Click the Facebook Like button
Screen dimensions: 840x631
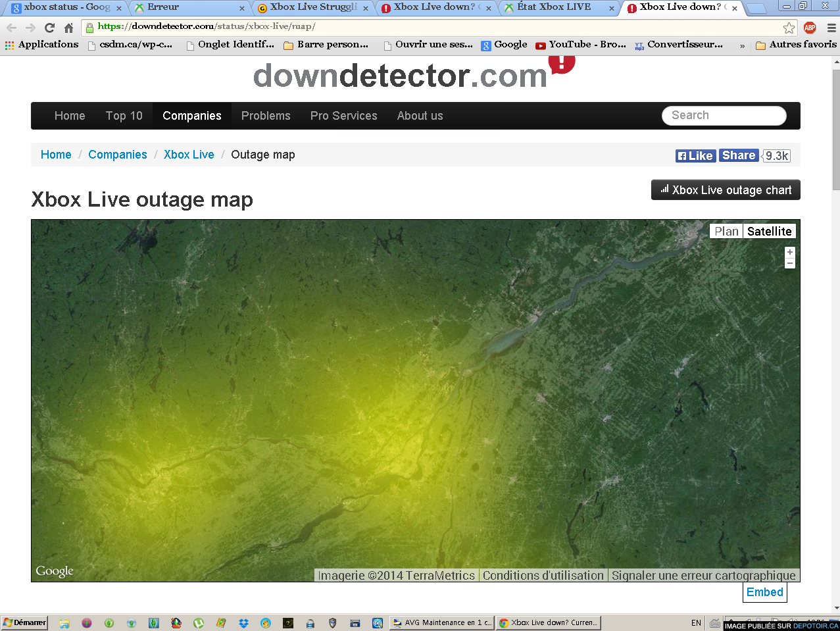[x=696, y=156]
